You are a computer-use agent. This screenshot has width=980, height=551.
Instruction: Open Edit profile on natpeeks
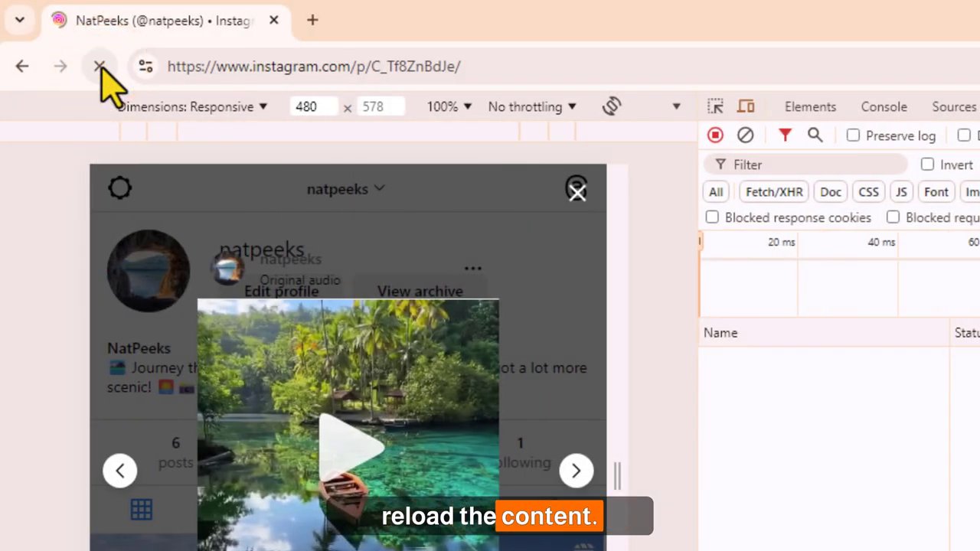[281, 291]
